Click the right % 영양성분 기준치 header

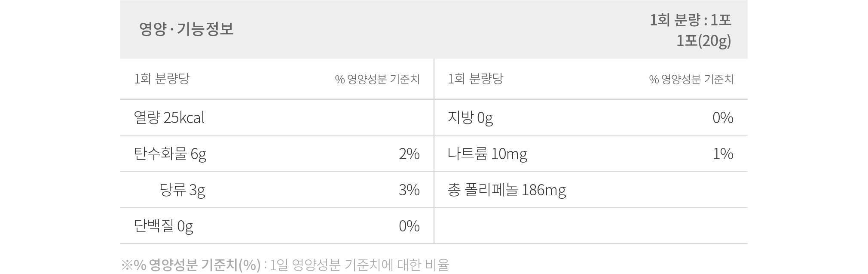(x=691, y=79)
